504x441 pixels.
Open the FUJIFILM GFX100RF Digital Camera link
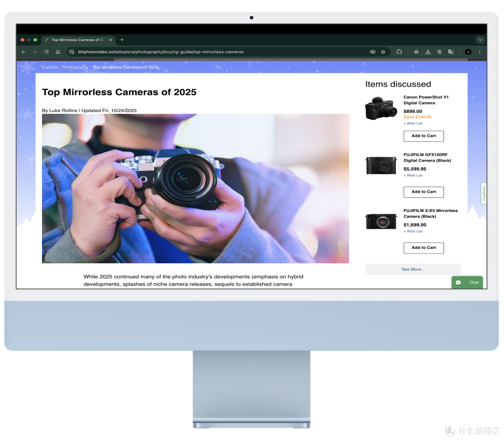pos(427,158)
